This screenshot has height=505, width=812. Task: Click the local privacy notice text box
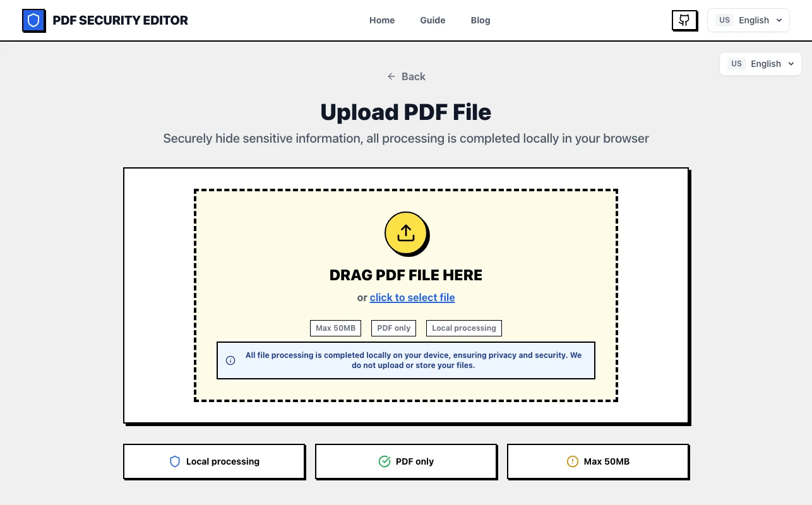point(406,360)
